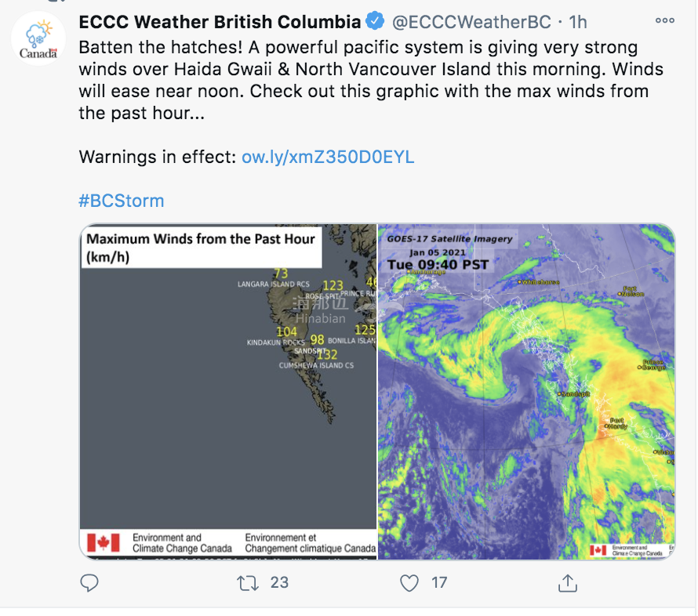Open the three-dot more options menu

tap(664, 20)
